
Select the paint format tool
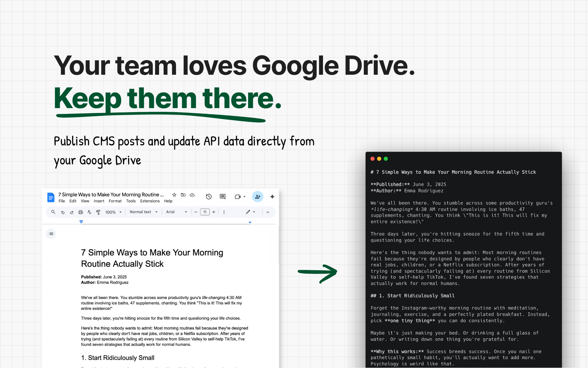[98, 212]
